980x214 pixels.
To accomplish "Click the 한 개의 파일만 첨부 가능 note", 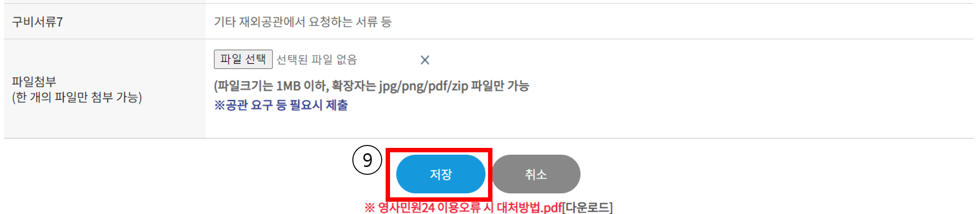I will coord(77,97).
